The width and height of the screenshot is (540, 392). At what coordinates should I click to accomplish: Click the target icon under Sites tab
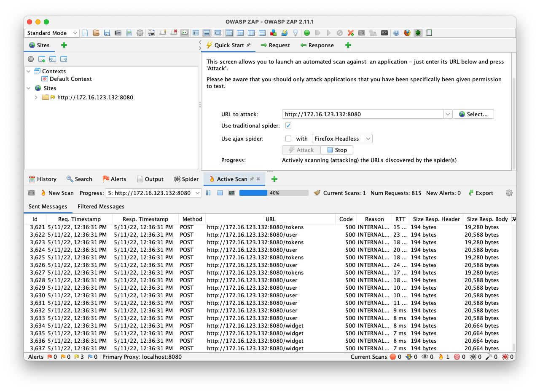pos(31,59)
